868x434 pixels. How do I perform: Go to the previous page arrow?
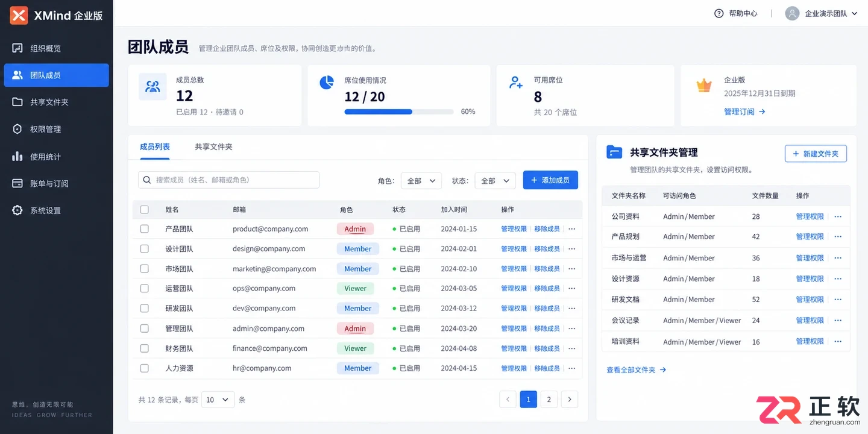click(x=508, y=399)
